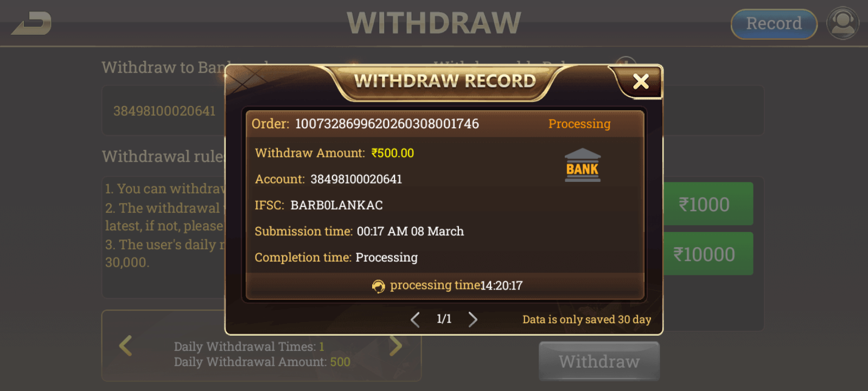Close the Withdraw Record popup
The image size is (868, 391).
click(x=641, y=82)
